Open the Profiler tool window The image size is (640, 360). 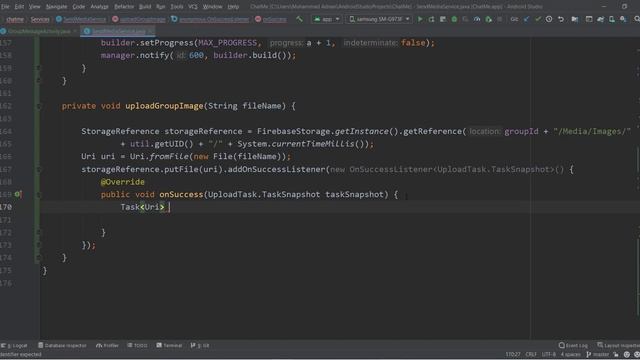(107, 345)
